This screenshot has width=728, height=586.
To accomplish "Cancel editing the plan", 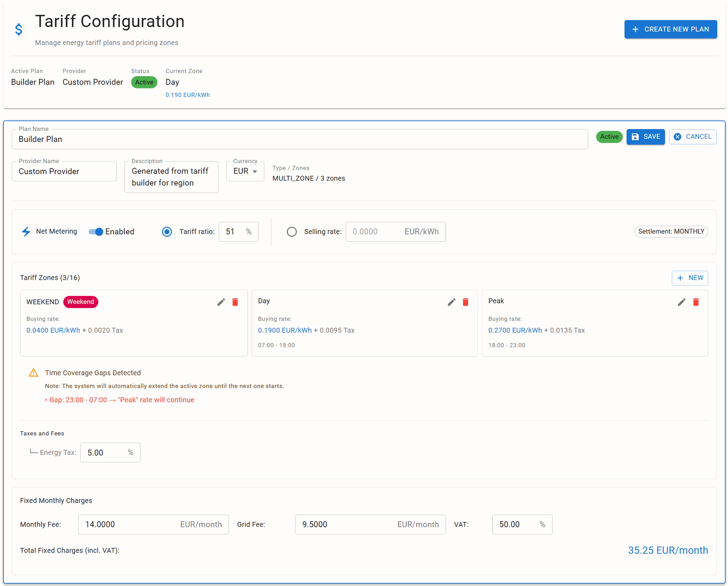I will [692, 137].
